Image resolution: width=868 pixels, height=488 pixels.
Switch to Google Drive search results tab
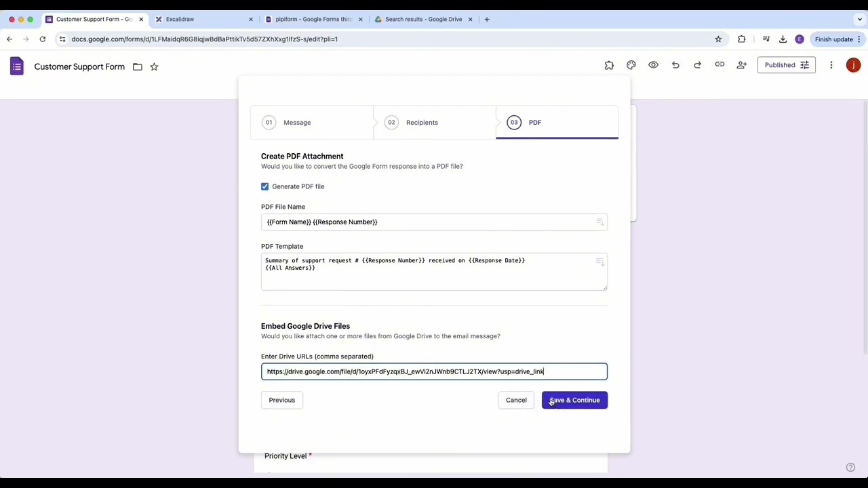pos(423,19)
